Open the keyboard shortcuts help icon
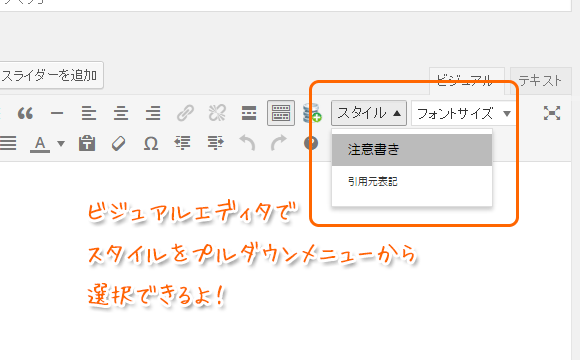This screenshot has width=580, height=360. [x=311, y=143]
